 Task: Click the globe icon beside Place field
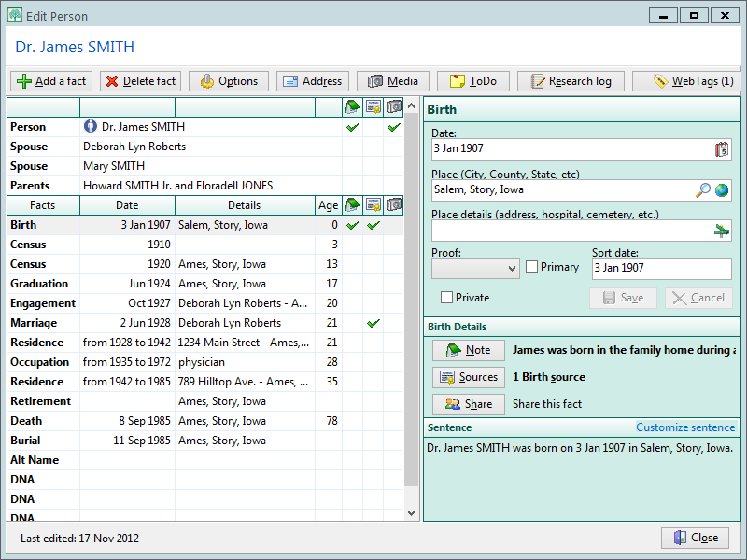coord(722,190)
